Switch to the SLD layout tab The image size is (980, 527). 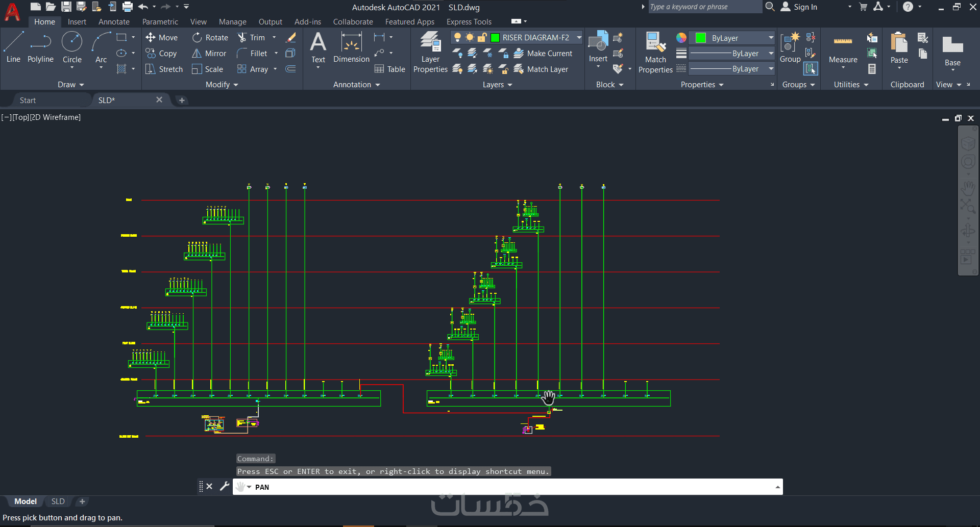click(x=58, y=501)
